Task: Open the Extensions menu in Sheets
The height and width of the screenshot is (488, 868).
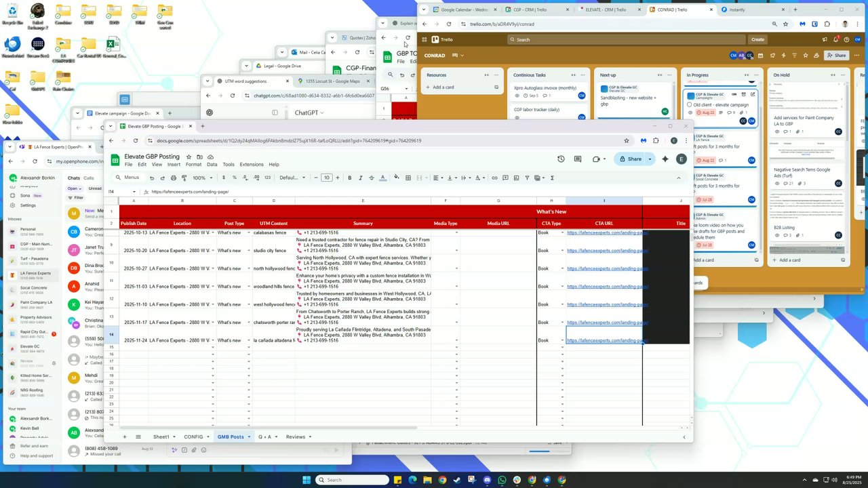Action: (x=252, y=165)
